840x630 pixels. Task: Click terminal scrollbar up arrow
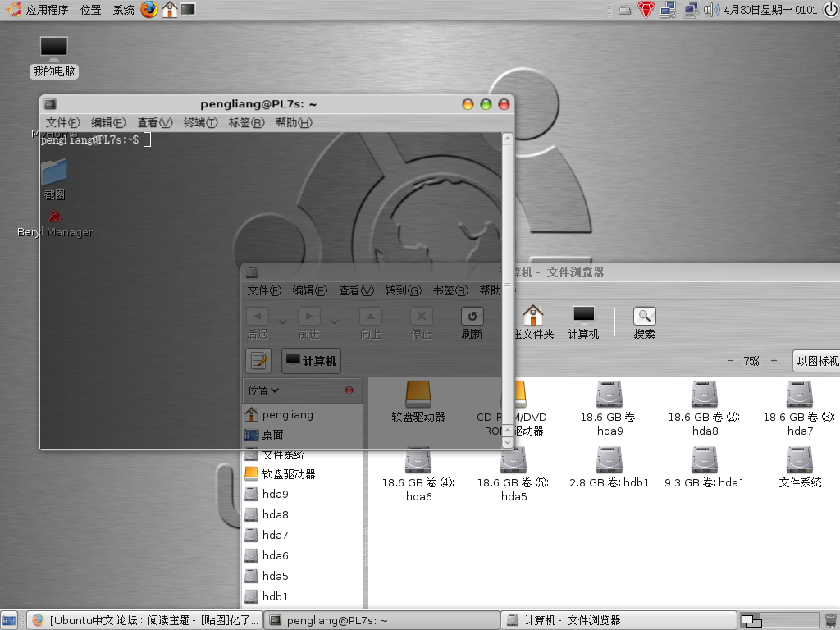[x=507, y=138]
